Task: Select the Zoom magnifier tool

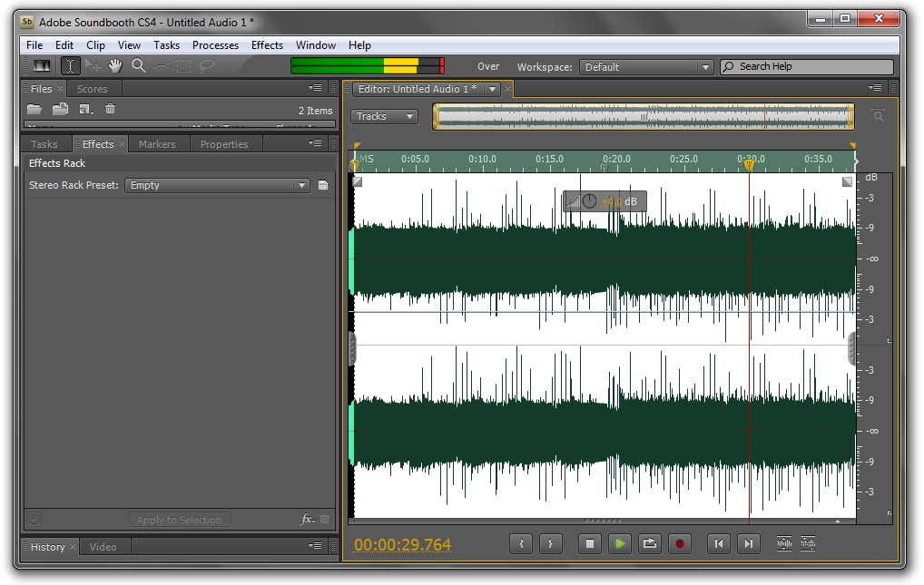Action: click(139, 66)
